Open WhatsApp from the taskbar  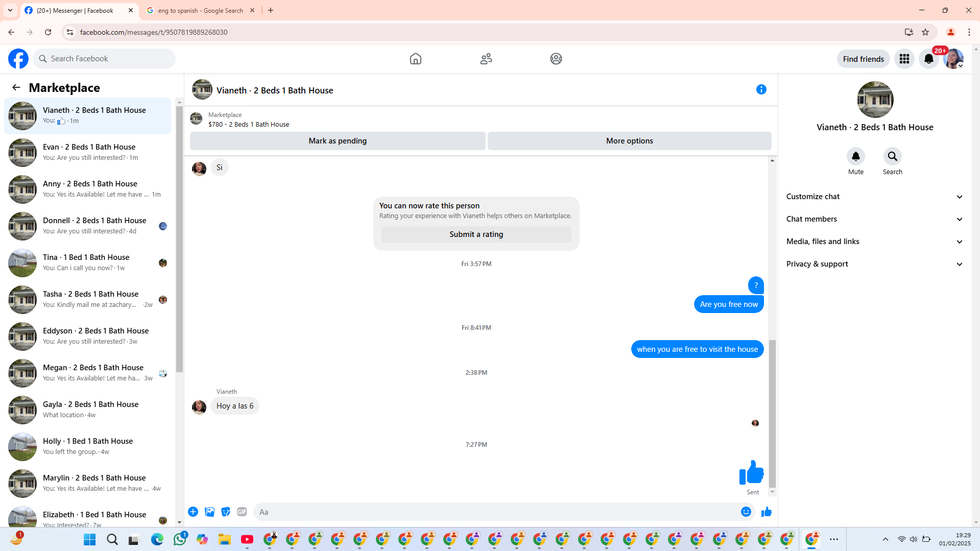point(180,539)
